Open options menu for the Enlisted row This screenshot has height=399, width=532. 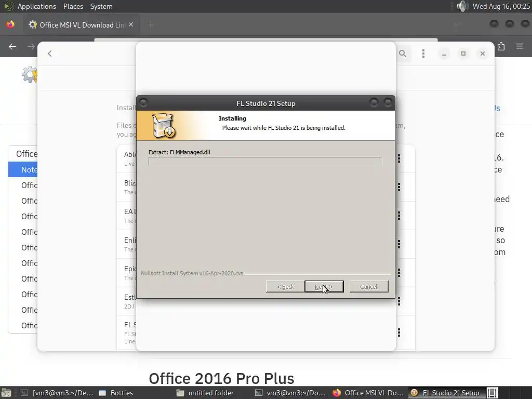[x=399, y=244]
